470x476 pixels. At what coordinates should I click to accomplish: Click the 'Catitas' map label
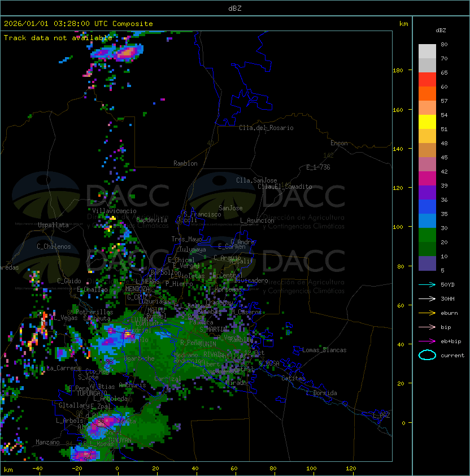[293, 378]
